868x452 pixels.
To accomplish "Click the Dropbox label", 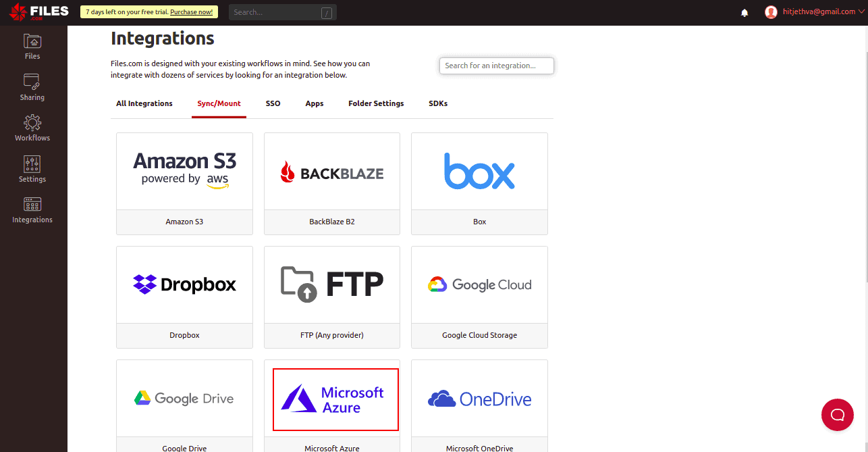I will 184,335.
